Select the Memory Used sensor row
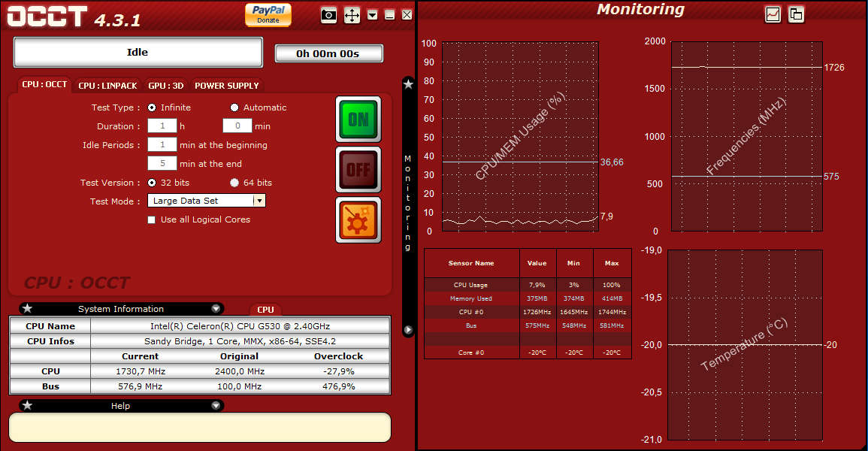 tap(528, 298)
